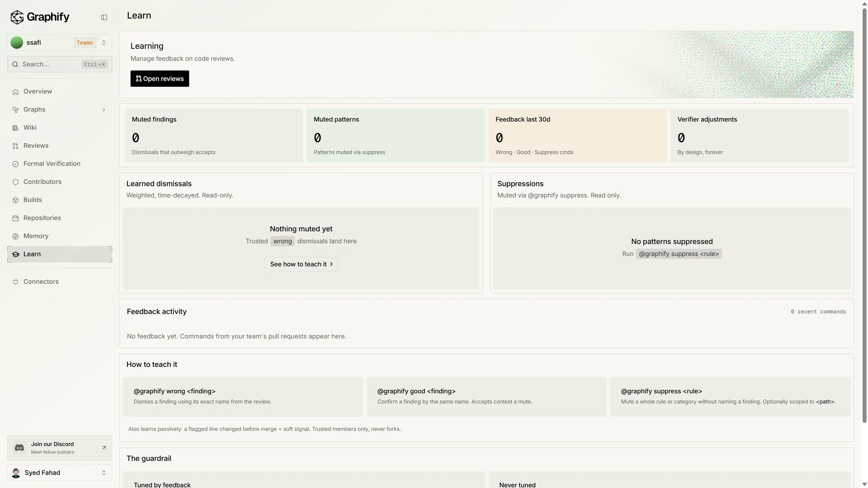
Task: Click the Discord logo icon
Action: pyautogui.click(x=19, y=448)
